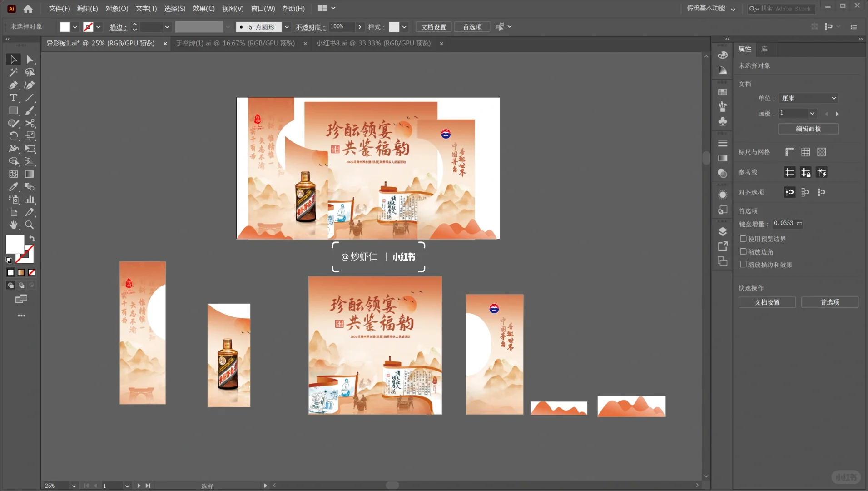This screenshot has width=868, height=491.
Task: Select the Type tool
Action: point(13,98)
